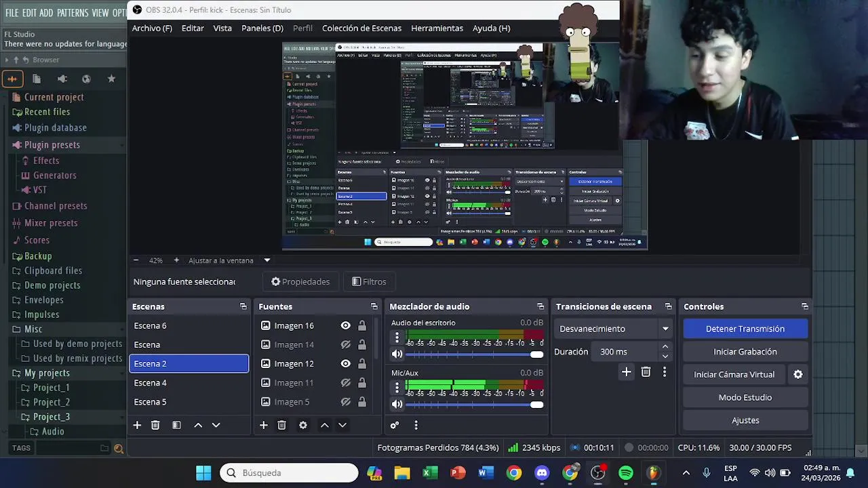Open Spotify from the taskbar
Viewport: 868px width, 488px height.
[625, 473]
